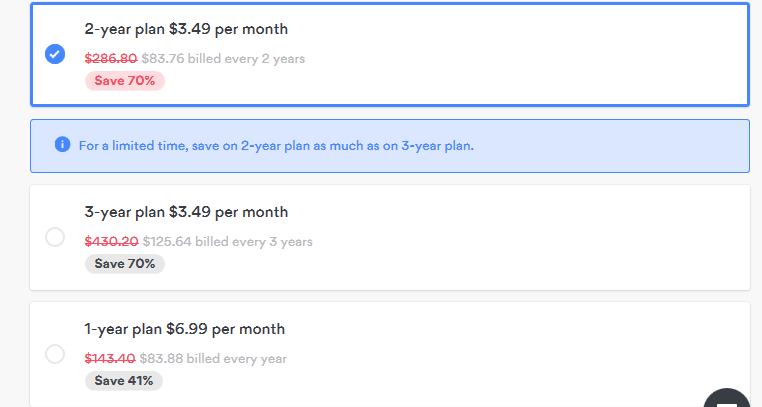Click the limited time offer banner message
The image size is (762, 407).
[x=276, y=145]
